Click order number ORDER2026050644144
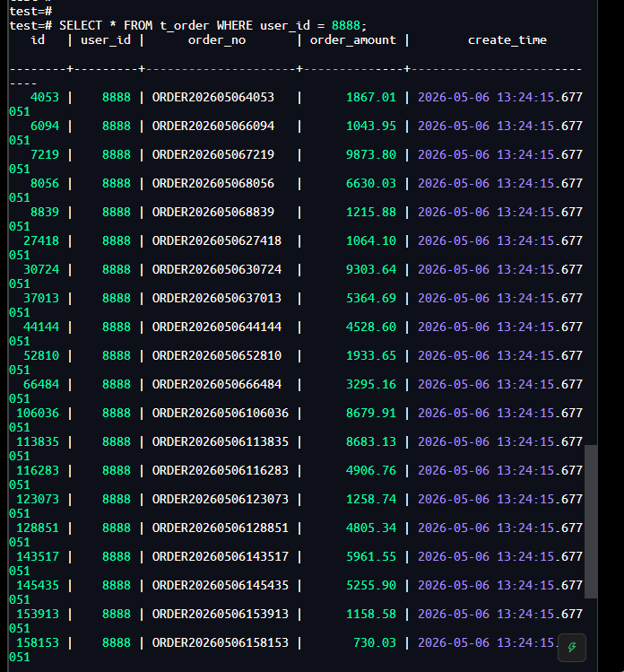Image resolution: width=624 pixels, height=672 pixels. pyautogui.click(x=217, y=327)
